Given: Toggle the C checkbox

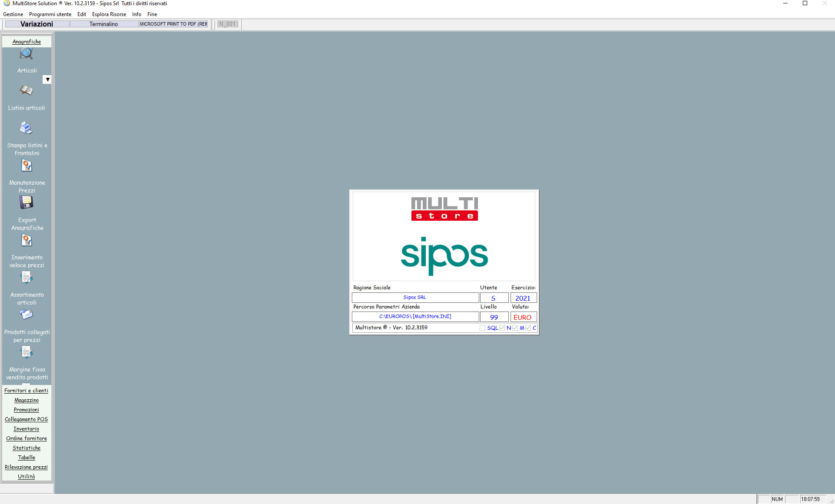Looking at the screenshot, I should click(528, 328).
